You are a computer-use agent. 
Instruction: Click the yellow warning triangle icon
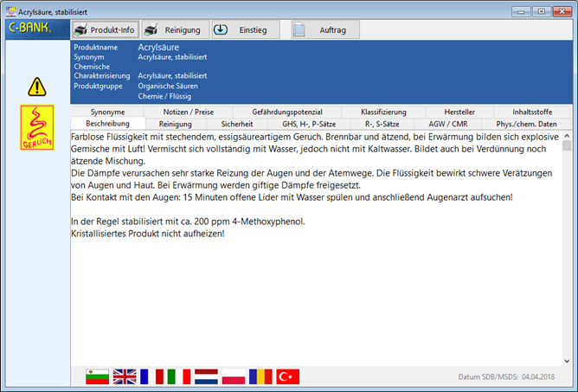(36, 87)
